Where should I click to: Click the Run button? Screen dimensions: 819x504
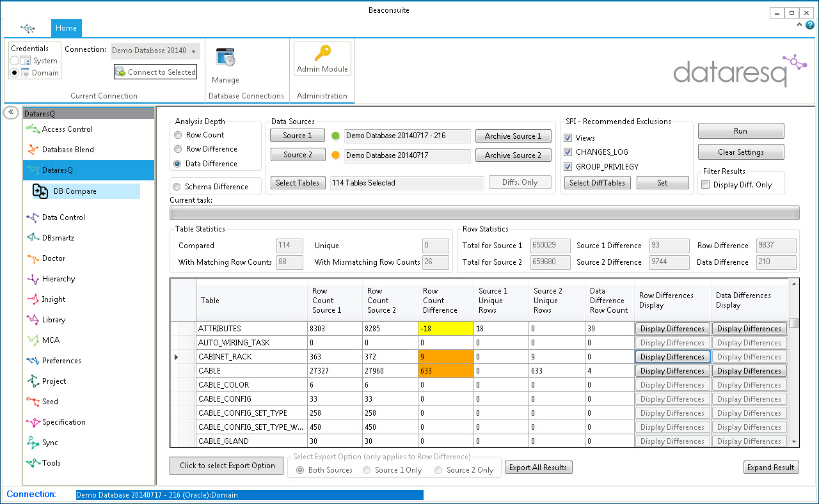[x=740, y=131]
